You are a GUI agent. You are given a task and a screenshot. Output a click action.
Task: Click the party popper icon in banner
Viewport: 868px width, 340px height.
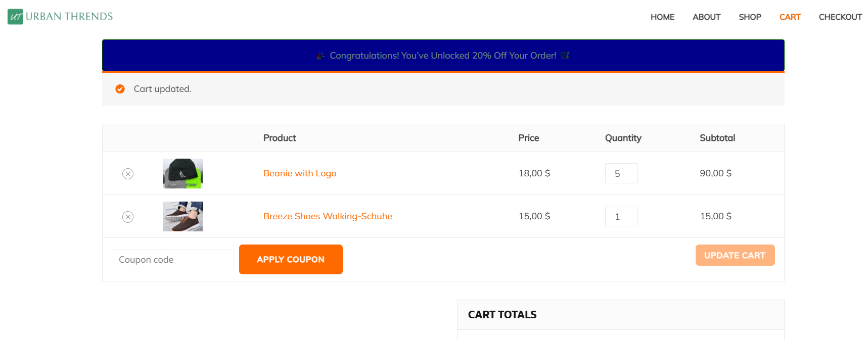[321, 56]
